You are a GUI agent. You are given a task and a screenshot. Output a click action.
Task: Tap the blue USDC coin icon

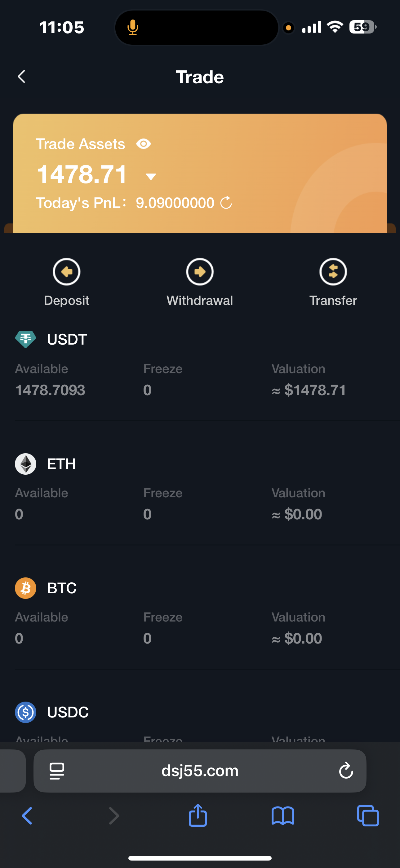point(26,712)
